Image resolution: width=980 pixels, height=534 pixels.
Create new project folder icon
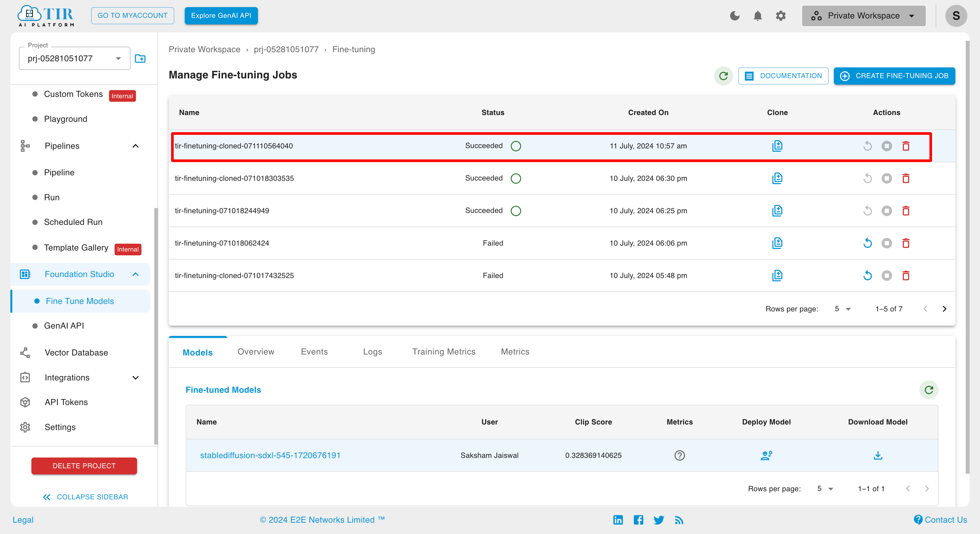point(140,59)
